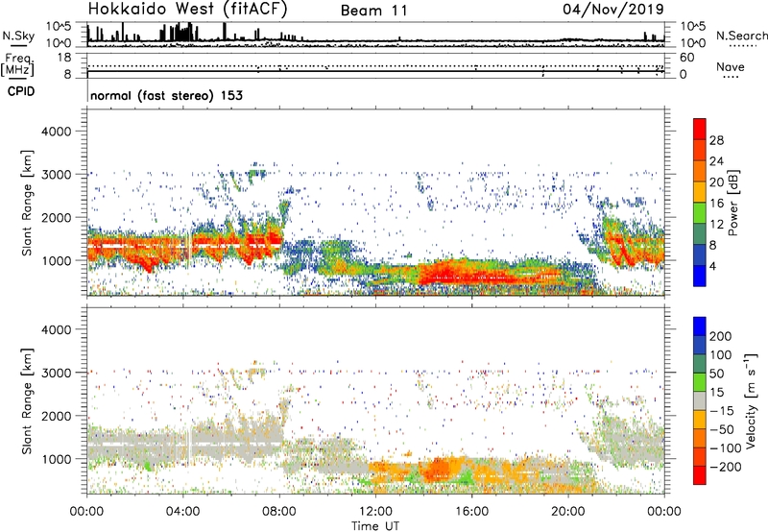Click 'normal (fast stereo) 153' text
The width and height of the screenshot is (768, 532).
coord(166,95)
